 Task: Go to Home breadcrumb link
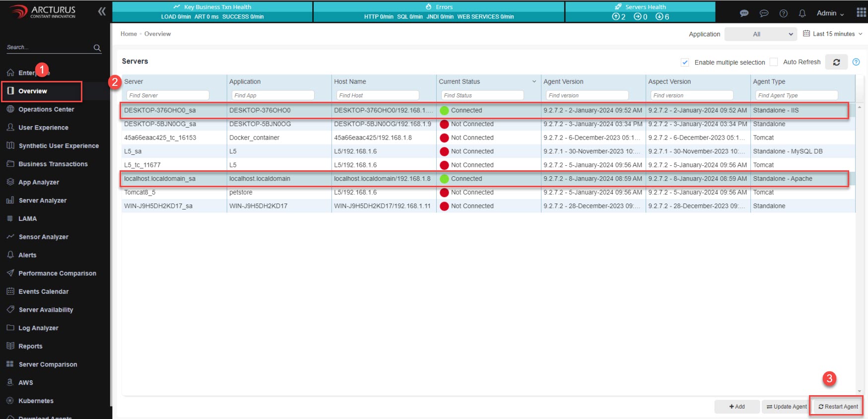click(129, 34)
